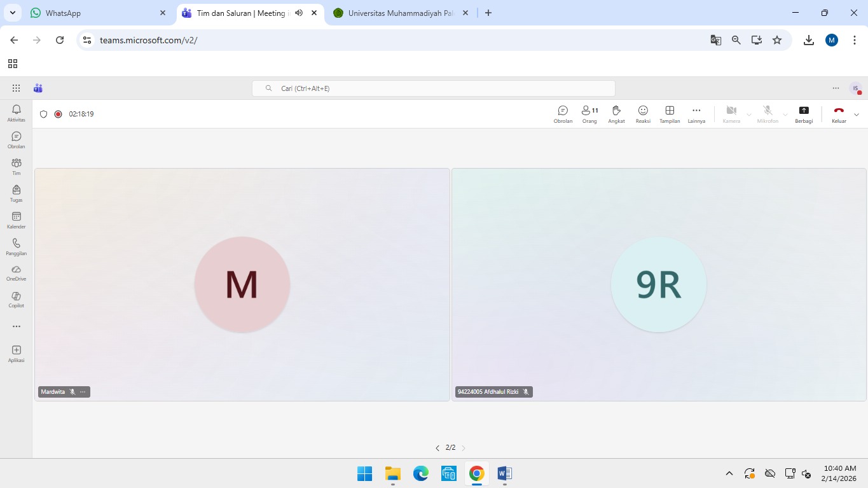
Task: Go to previous page of participants
Action: pyautogui.click(x=437, y=448)
